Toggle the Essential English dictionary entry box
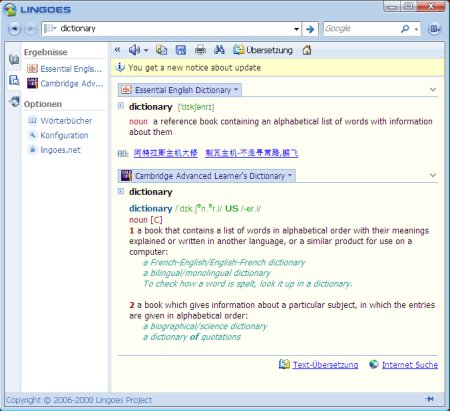The height and width of the screenshot is (411, 450). (121, 106)
